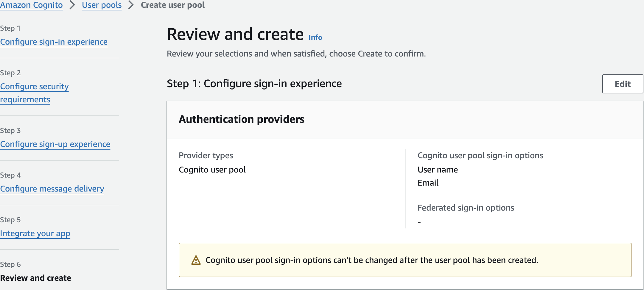Open Configure security requirements step link
Screen dimensions: 644x290
[34, 93]
